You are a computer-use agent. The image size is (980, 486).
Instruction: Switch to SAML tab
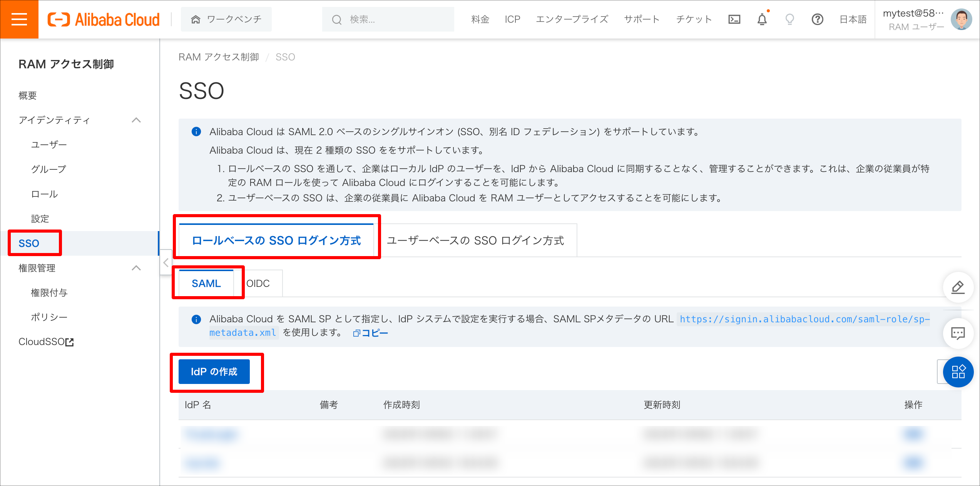[206, 283]
